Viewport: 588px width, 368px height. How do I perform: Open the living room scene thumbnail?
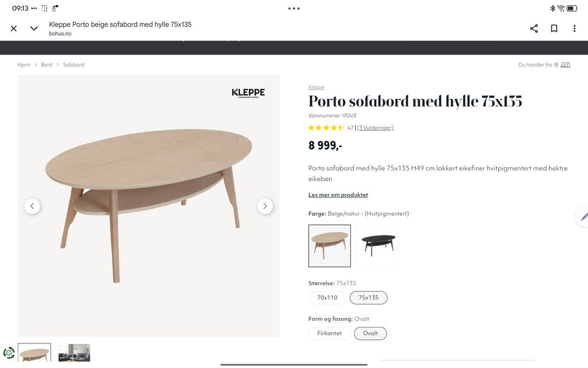pos(74,353)
